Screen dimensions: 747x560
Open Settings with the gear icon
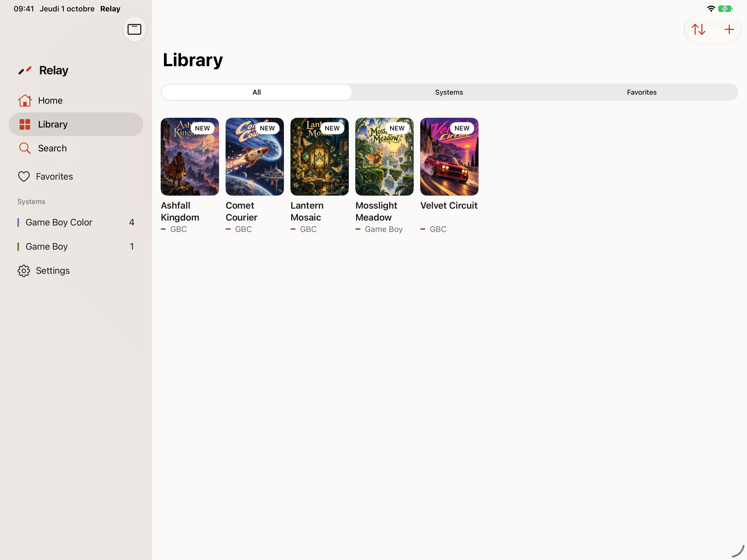click(x=76, y=271)
